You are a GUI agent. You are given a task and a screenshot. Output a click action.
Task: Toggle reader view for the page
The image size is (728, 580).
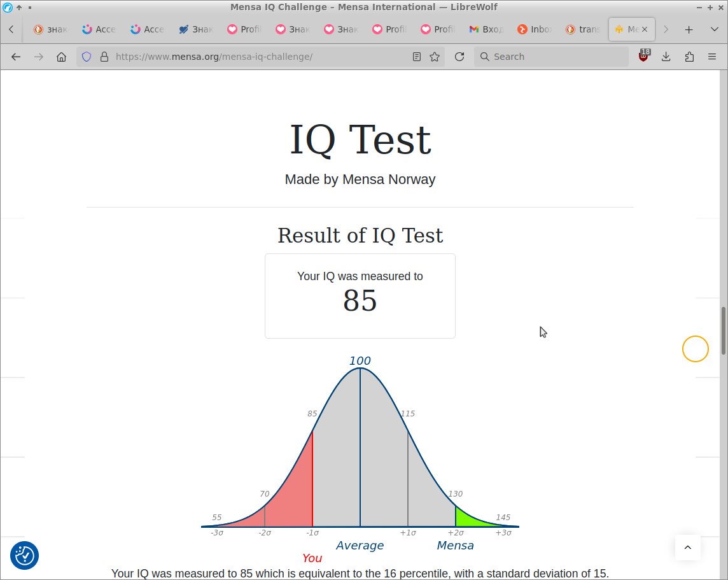417,57
